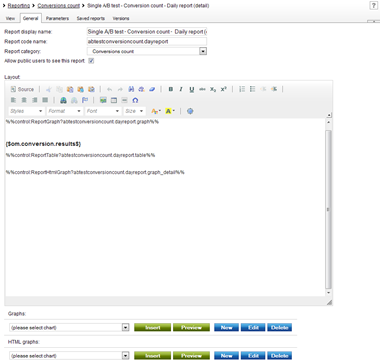Screen dimensions: 380x362
Task: Insert a numbered list in the editor
Action: 242,89
